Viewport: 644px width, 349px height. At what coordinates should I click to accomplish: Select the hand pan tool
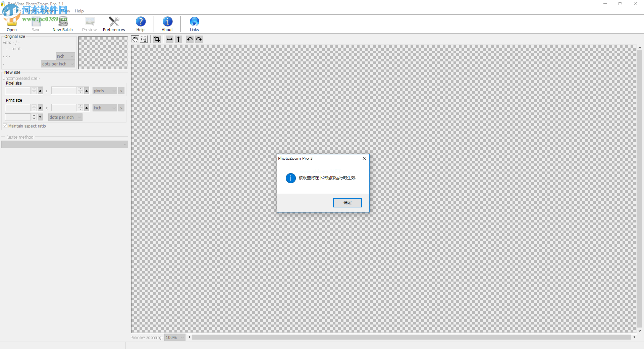[135, 39]
